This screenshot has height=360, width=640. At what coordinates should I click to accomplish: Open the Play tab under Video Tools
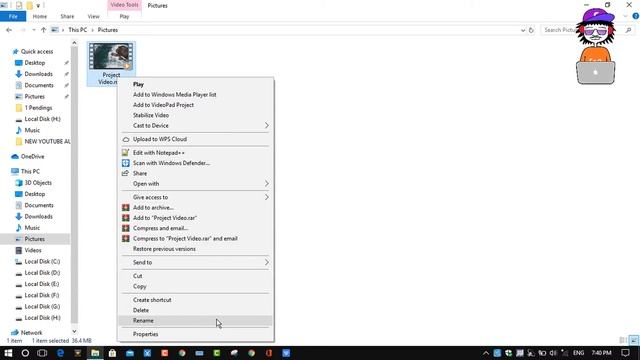124,16
